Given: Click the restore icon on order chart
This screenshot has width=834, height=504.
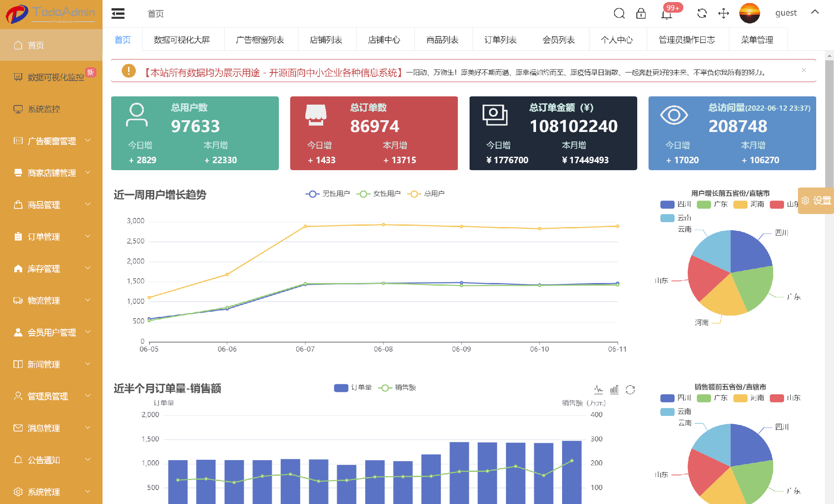Looking at the screenshot, I should (630, 389).
